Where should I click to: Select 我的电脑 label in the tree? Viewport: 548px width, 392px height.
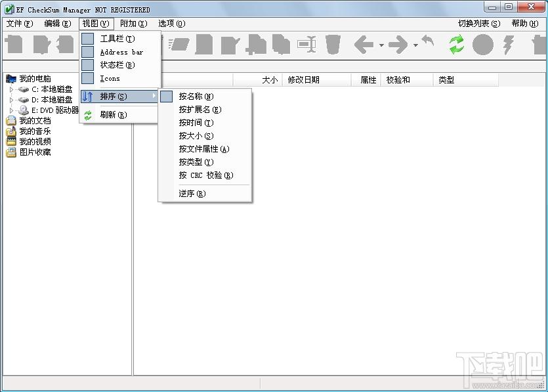pyautogui.click(x=35, y=79)
